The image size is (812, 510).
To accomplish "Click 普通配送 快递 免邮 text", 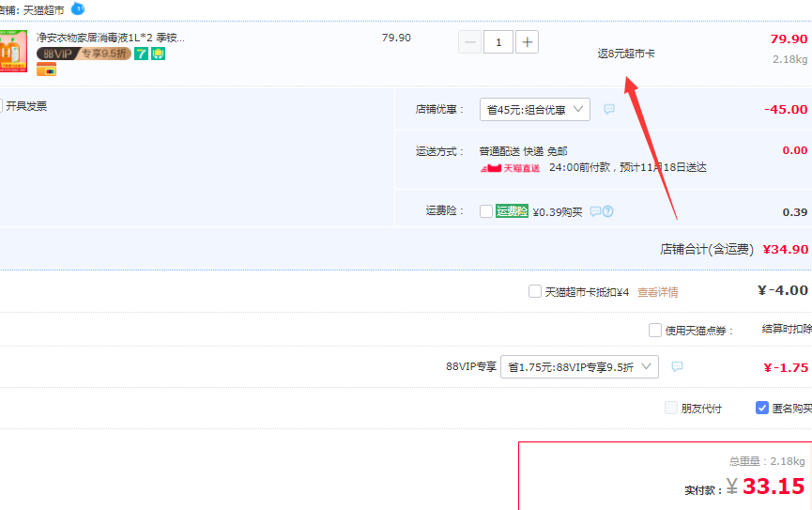I will coord(523,151).
